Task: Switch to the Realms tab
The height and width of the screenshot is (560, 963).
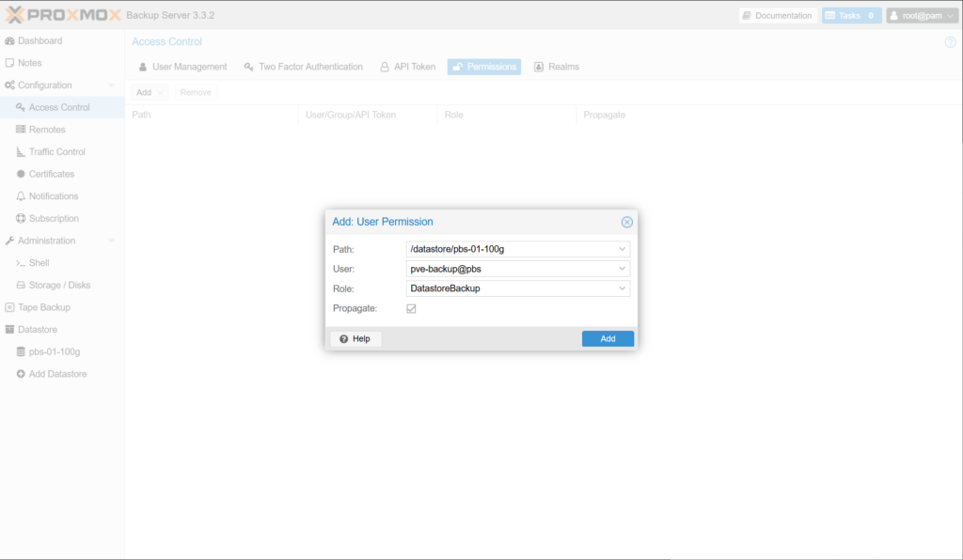Action: coord(556,67)
